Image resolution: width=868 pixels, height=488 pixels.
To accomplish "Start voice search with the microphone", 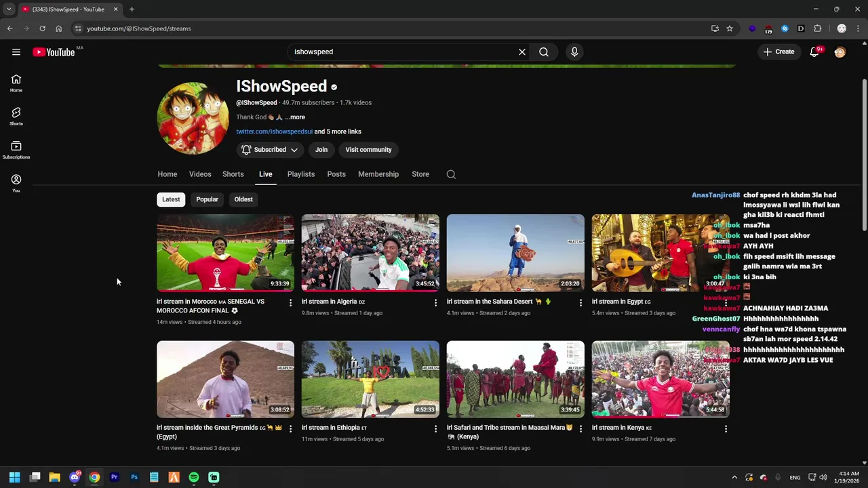I will [574, 52].
